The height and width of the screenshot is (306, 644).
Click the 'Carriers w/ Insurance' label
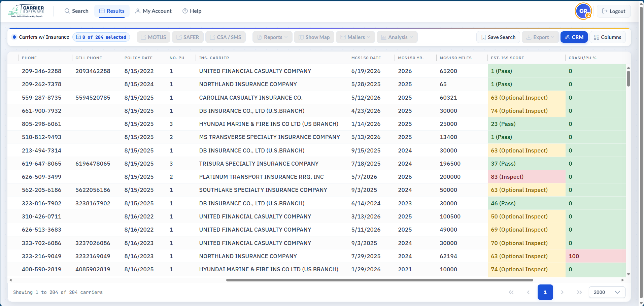pyautogui.click(x=44, y=37)
